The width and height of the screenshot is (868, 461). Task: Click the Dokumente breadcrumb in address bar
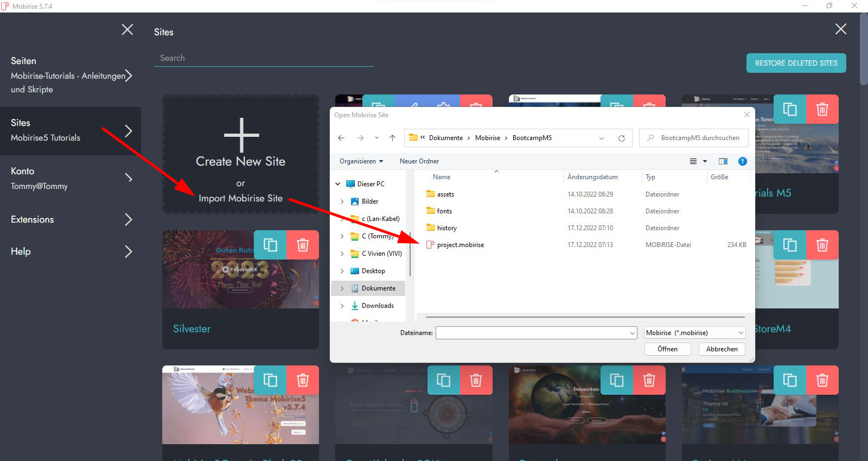446,138
